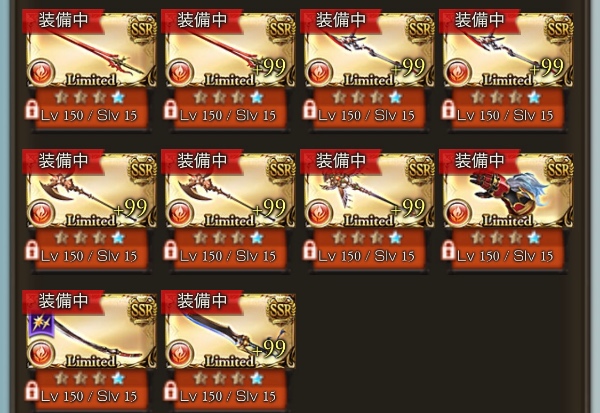Click the +99 bonus on the blue-edged sword
This screenshot has width=600, height=413.
pos(269,348)
